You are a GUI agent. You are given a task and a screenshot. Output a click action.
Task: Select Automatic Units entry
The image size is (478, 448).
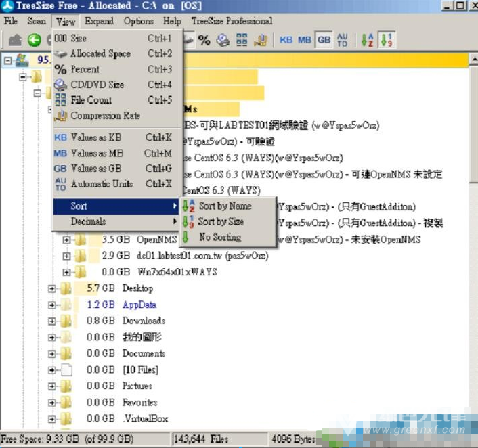[117, 184]
